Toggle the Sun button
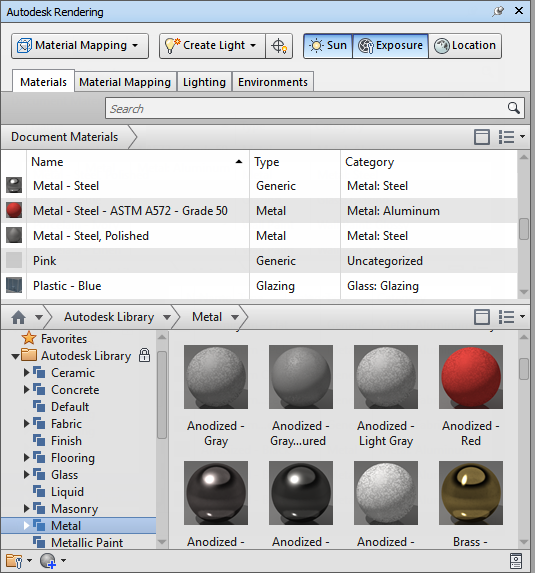535x573 pixels. pos(328,46)
